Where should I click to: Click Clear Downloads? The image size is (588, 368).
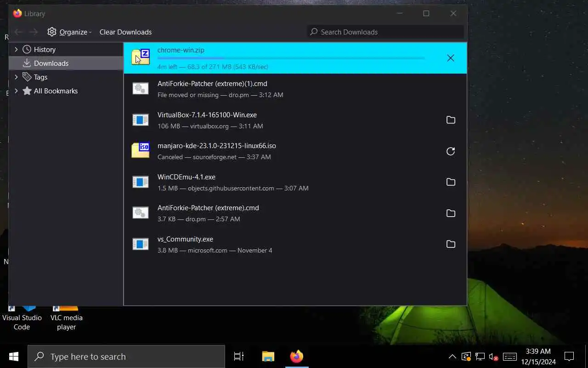click(125, 32)
